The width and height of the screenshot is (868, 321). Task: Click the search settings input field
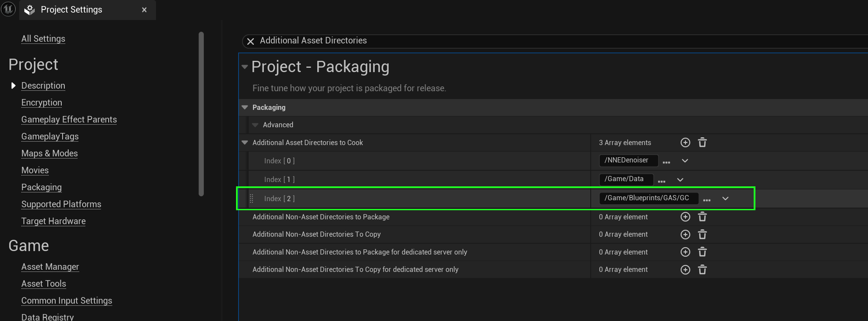[x=522, y=41]
